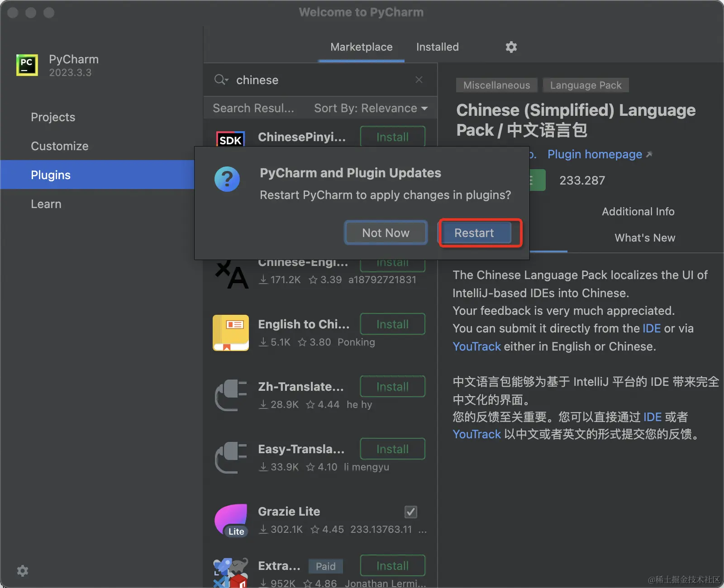Click author name Ponking
The height and width of the screenshot is (588, 724).
[x=356, y=342]
